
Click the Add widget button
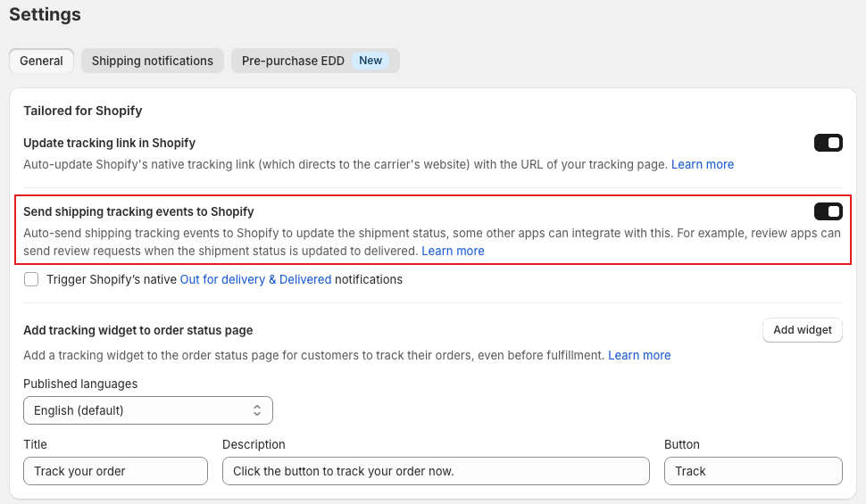(x=802, y=330)
